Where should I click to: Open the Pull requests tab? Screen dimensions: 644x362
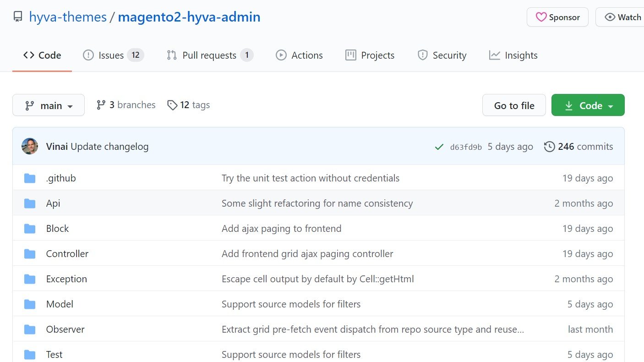pos(210,55)
